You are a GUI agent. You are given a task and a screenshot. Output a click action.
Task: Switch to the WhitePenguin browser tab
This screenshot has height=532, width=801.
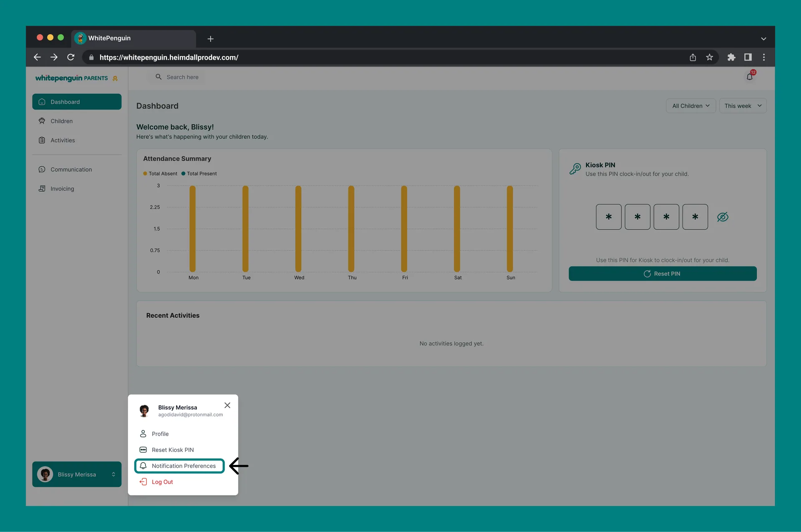point(133,38)
